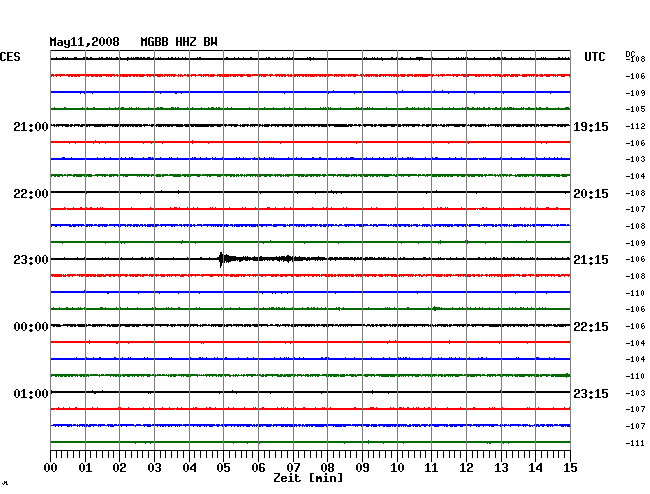Select the -105 DC offset value
The width and height of the screenshot is (650, 494).
[x=635, y=109]
